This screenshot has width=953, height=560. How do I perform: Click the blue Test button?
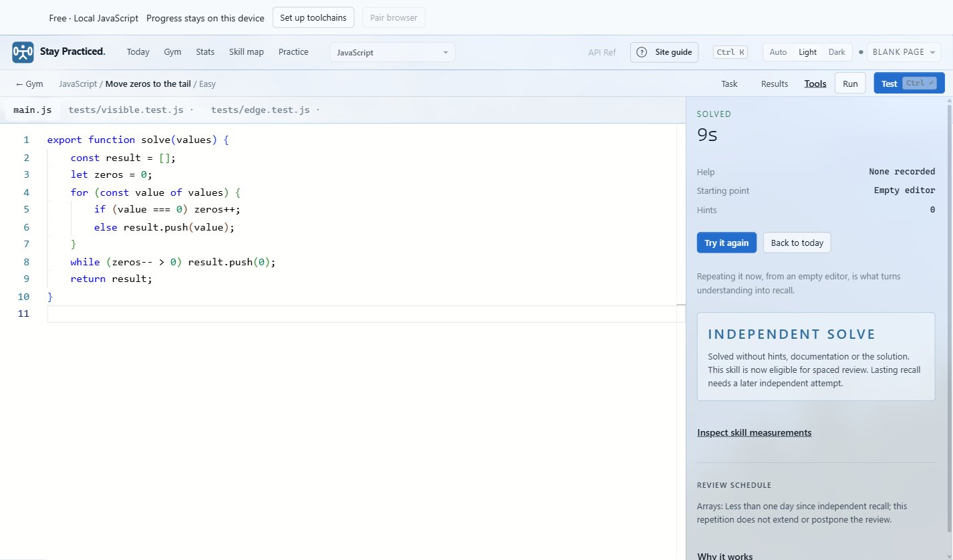tap(909, 84)
